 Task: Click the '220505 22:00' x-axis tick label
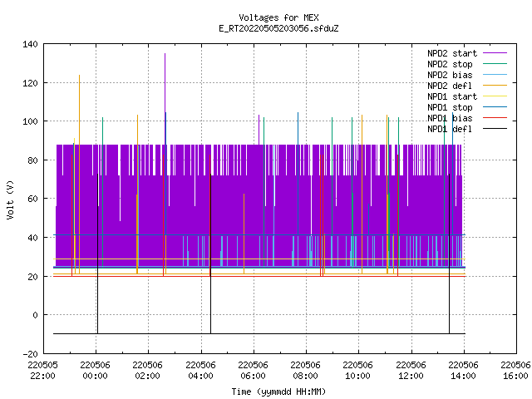pos(42,371)
